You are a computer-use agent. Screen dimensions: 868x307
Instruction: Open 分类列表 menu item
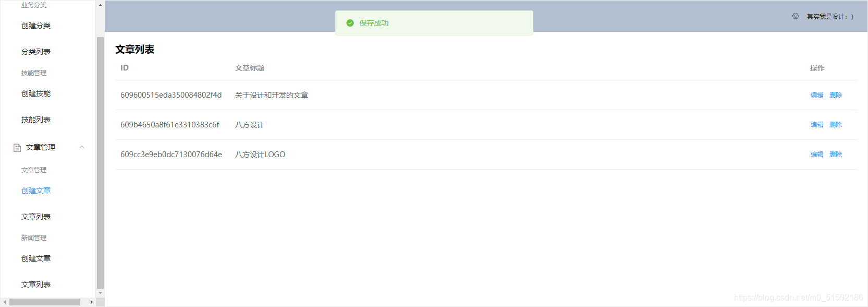pos(36,52)
